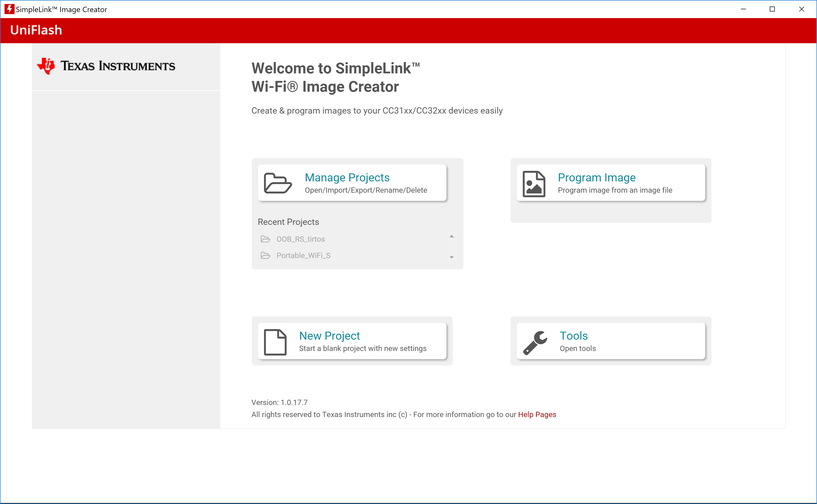Image resolution: width=817 pixels, height=504 pixels.
Task: Click folder icon beside OOB_RS_tirtos
Action: click(x=265, y=239)
